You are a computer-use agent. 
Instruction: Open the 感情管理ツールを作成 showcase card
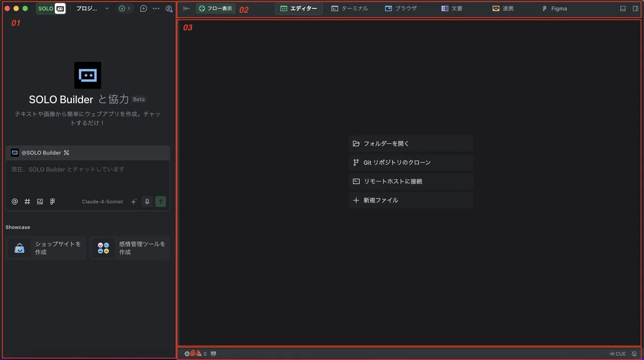[130, 248]
